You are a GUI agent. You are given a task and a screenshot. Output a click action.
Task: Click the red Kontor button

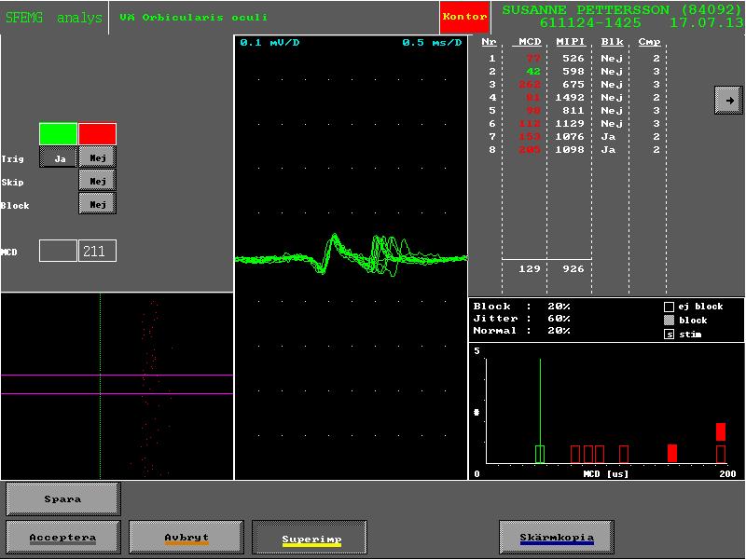coord(464,17)
